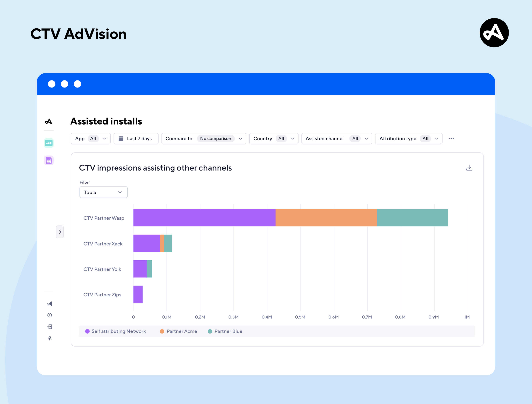The image size is (532, 404).
Task: Click the third white window dot
Action: tap(78, 84)
